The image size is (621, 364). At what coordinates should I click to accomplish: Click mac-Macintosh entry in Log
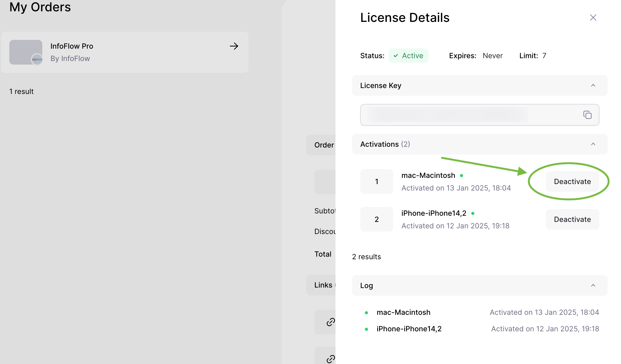click(403, 312)
